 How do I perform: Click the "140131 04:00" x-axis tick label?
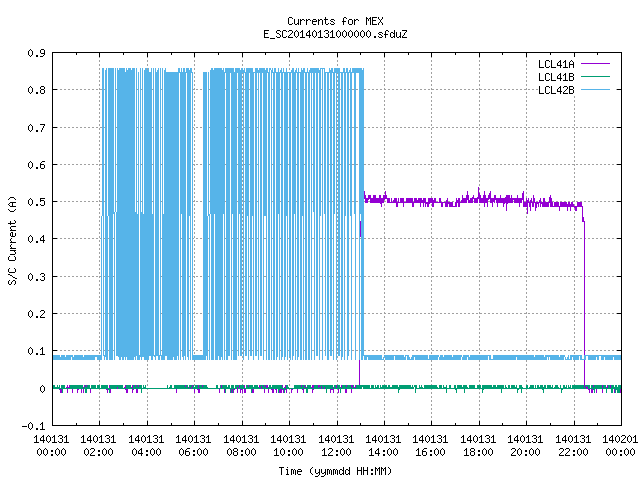click(x=146, y=446)
